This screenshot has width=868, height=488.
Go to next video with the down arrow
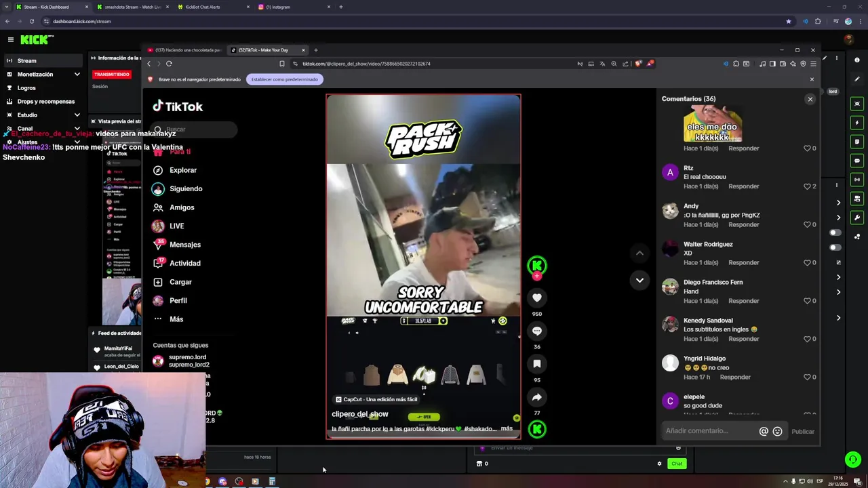click(639, 280)
